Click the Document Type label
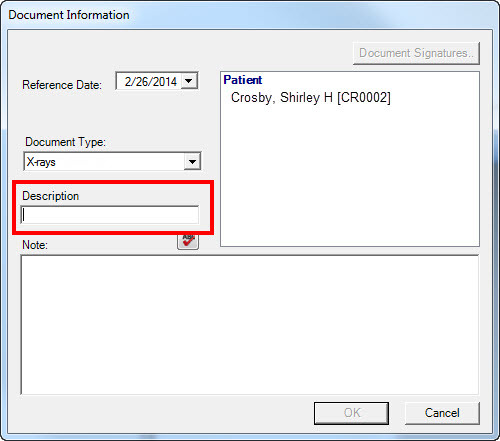The width and height of the screenshot is (500, 441). click(65, 142)
